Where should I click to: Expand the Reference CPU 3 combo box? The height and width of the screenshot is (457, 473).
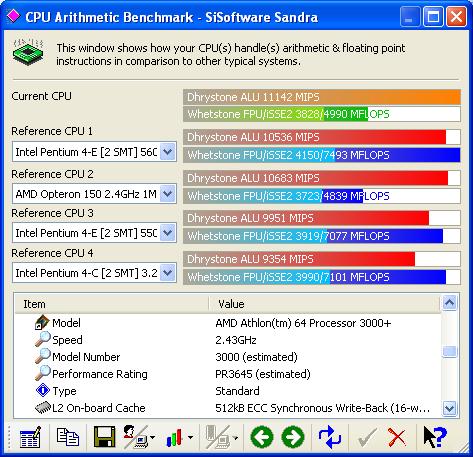point(168,233)
